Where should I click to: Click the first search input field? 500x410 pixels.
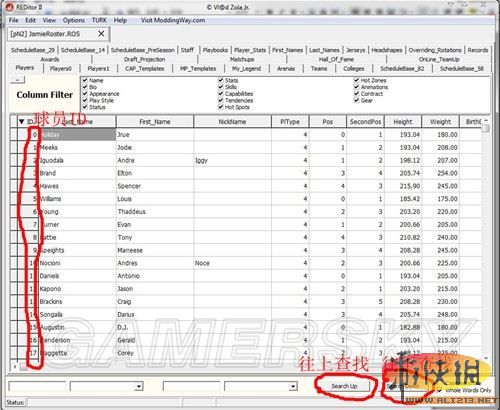click(x=37, y=387)
